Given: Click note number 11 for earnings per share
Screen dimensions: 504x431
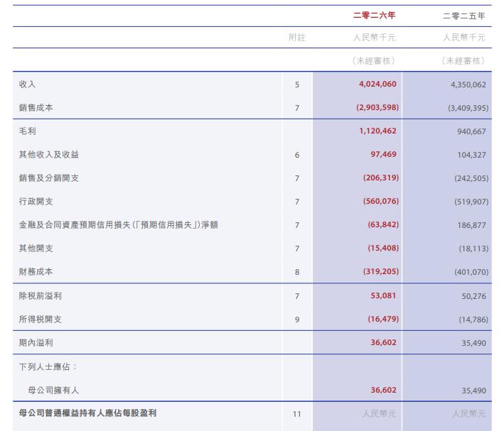Looking at the screenshot, I should point(297,414).
